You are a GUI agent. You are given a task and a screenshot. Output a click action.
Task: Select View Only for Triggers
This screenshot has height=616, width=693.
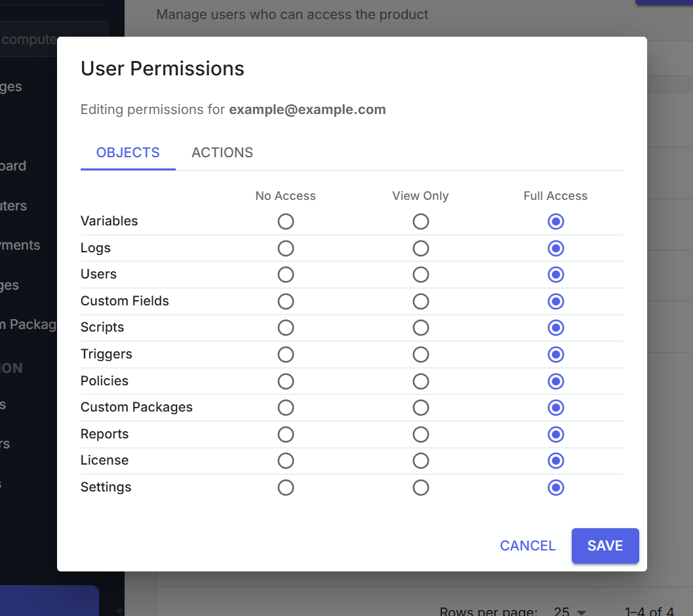[x=420, y=354]
